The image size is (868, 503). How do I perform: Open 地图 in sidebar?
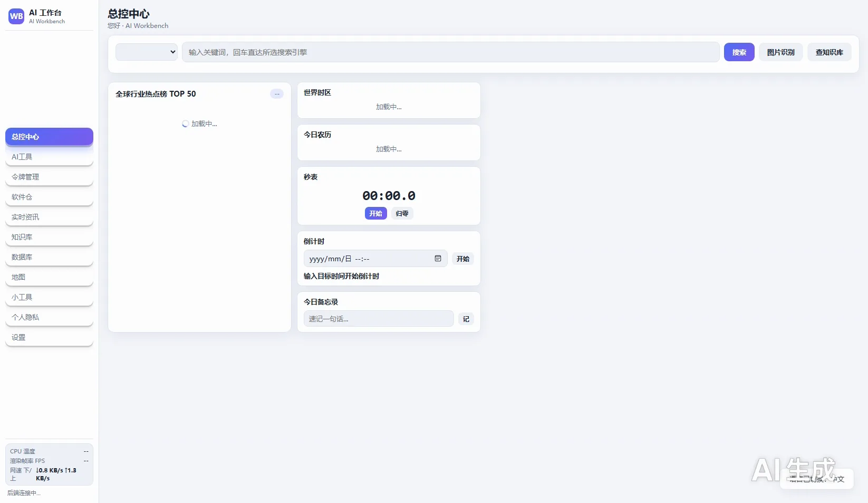pos(49,277)
